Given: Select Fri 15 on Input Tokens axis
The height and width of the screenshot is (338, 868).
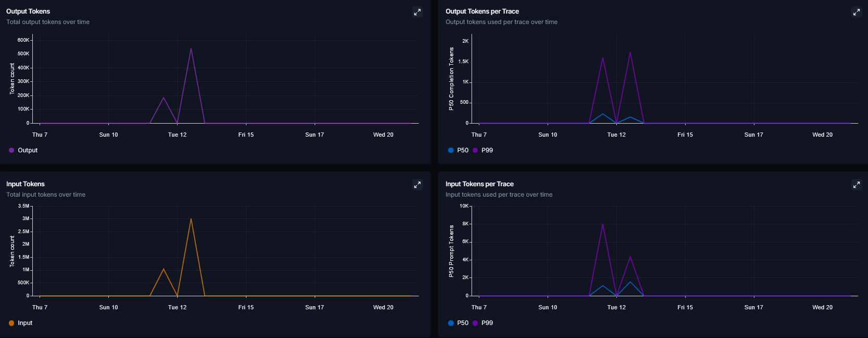Looking at the screenshot, I should point(246,307).
